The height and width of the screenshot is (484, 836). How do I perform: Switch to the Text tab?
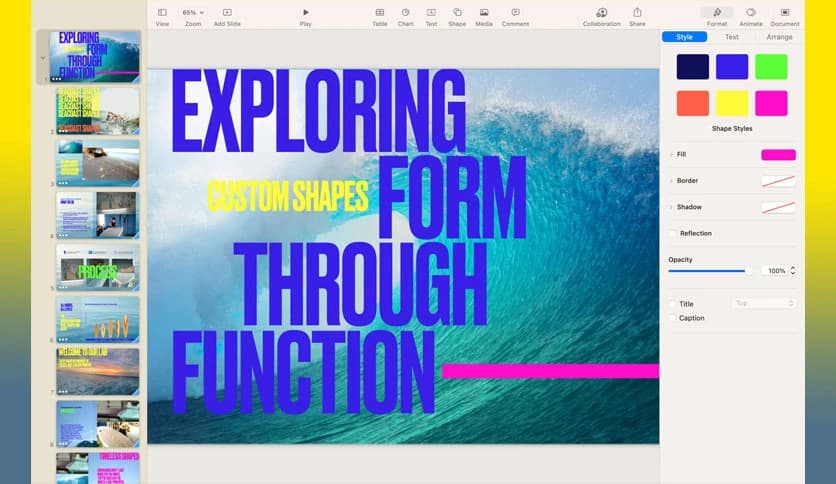732,37
